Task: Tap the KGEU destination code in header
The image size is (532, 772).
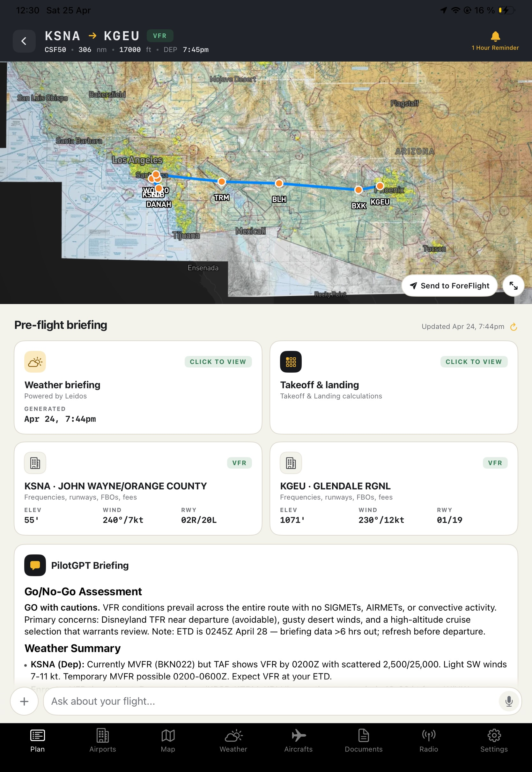Action: pyautogui.click(x=122, y=36)
